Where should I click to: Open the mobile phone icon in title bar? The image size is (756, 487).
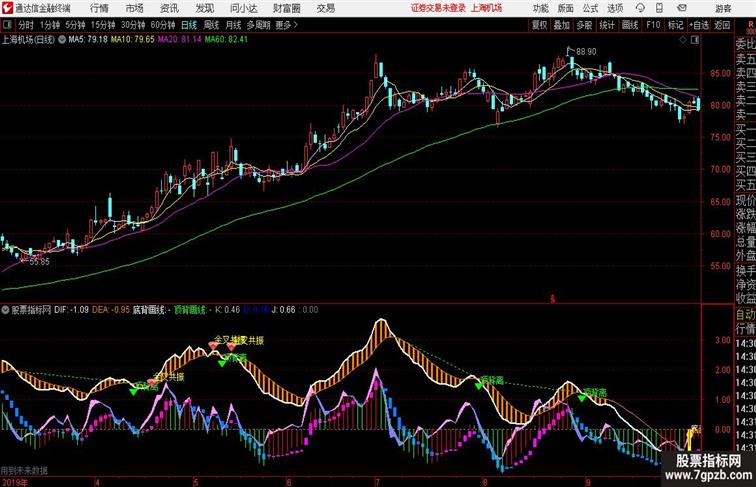660,8
